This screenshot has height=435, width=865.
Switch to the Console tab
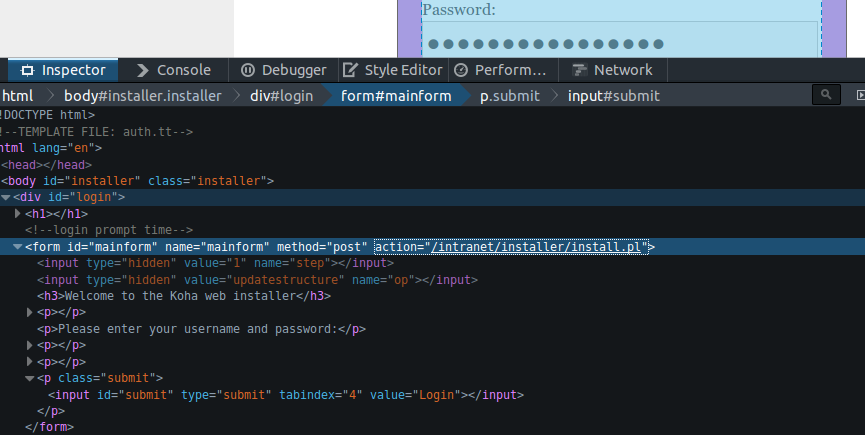click(x=173, y=70)
